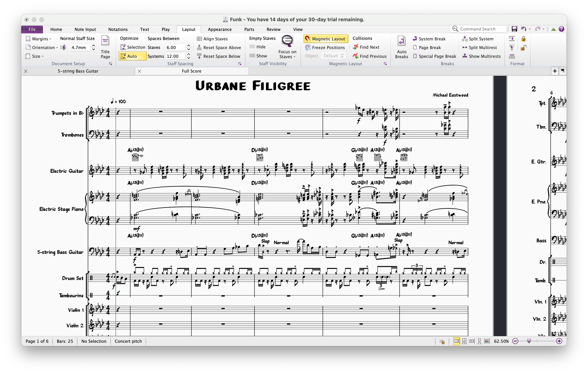
Task: Click the Unlock Format open padlock icon
Action: [x=523, y=47]
